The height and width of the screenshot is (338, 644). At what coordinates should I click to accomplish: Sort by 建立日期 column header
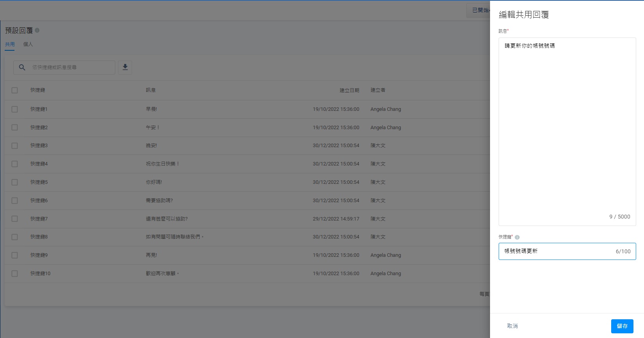click(349, 90)
